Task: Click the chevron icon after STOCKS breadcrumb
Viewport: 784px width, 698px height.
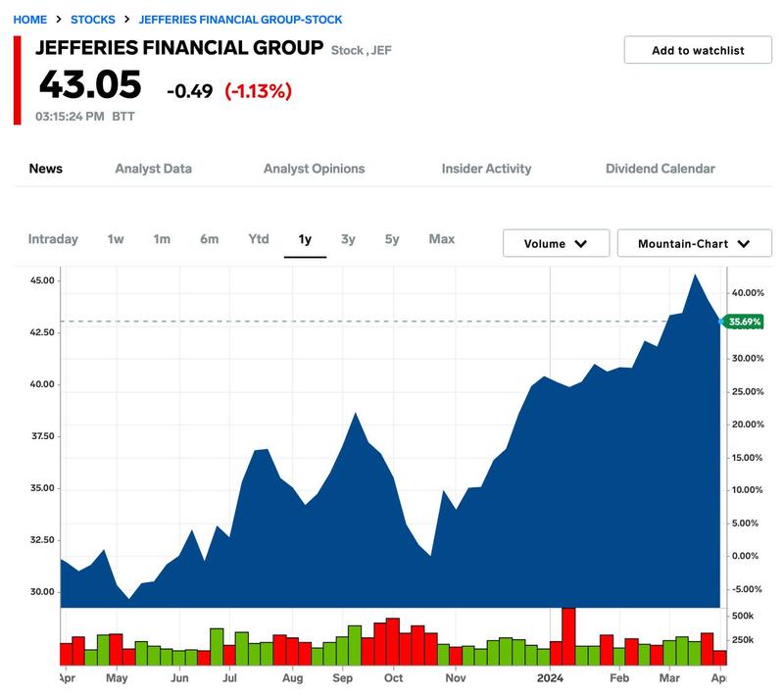Action: click(127, 19)
